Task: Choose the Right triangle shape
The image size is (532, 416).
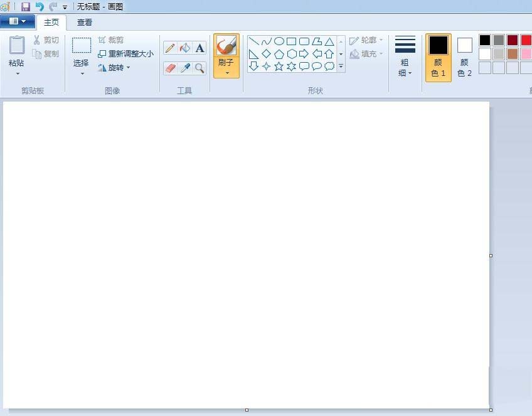Action: (x=253, y=54)
